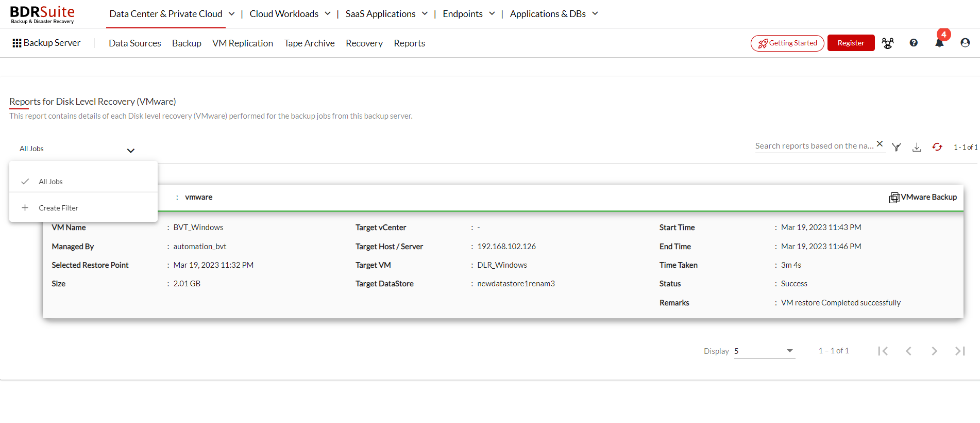Go to previous page of results
Viewport: 980px width, 423px height.
point(908,351)
